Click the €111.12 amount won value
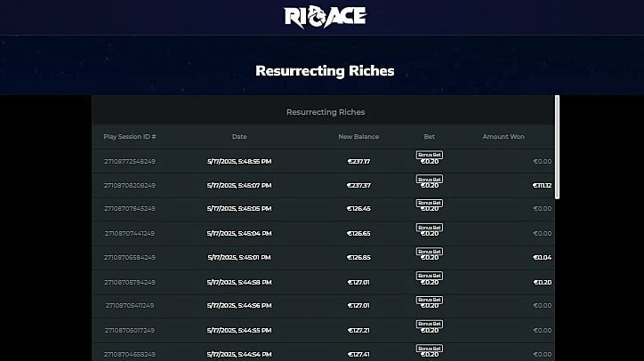Screen dimensions: 644x361 tap(542, 186)
